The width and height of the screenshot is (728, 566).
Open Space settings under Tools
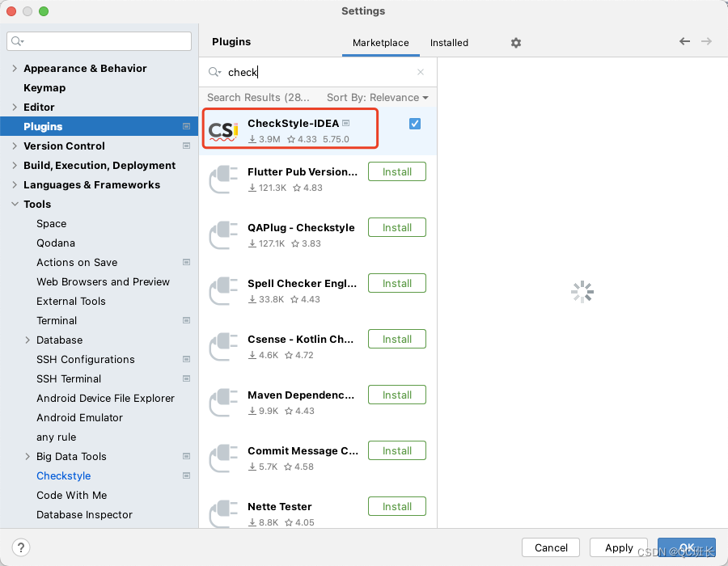pyautogui.click(x=52, y=224)
